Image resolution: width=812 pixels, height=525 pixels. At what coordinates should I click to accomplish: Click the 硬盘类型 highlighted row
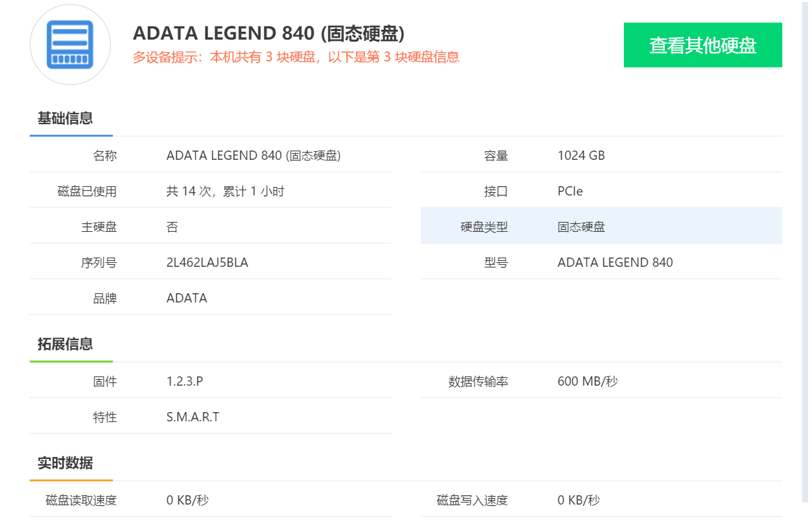(x=601, y=227)
